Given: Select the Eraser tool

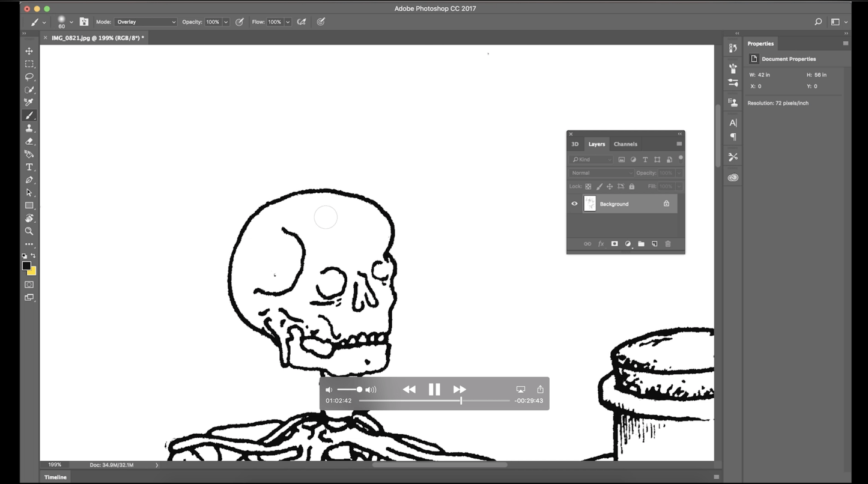Looking at the screenshot, I should click(29, 141).
